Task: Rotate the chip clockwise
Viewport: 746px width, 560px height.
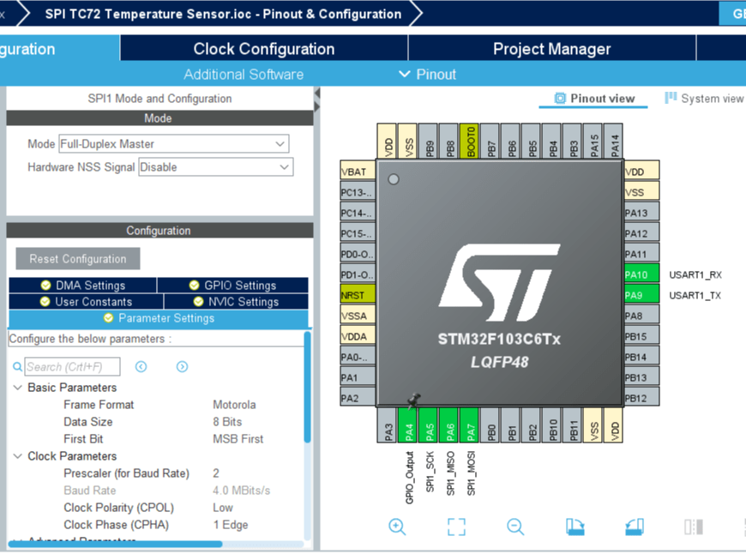Action: tap(574, 526)
